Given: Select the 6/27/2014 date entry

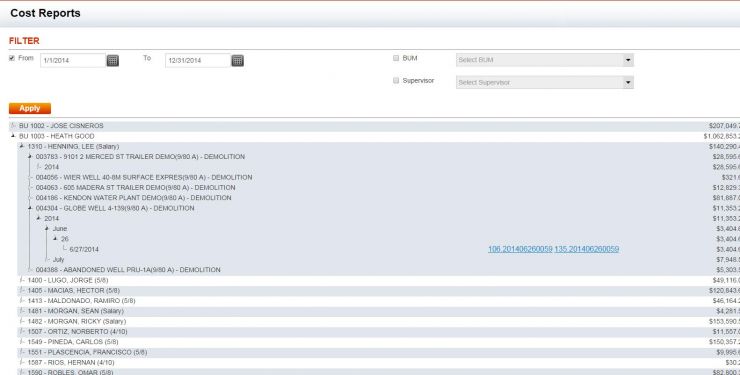Looking at the screenshot, I should coord(84,250).
